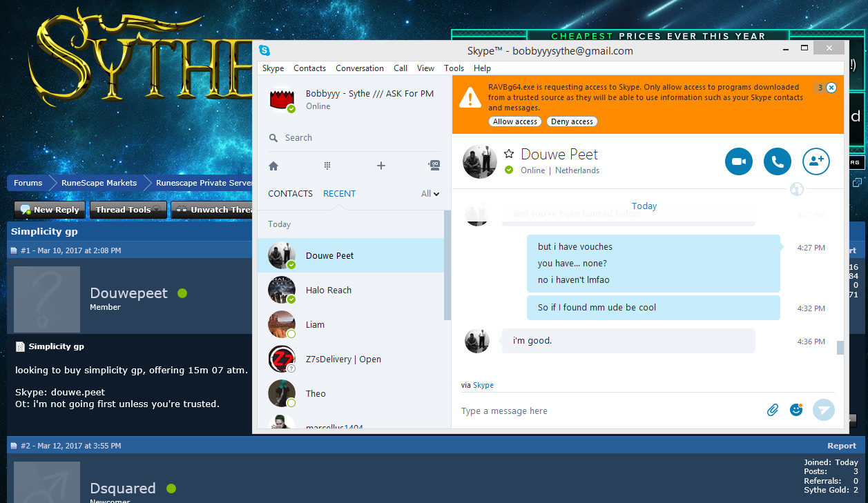Click Douwepeet's online status dot on forum
This screenshot has height=503, width=868.
coord(182,293)
